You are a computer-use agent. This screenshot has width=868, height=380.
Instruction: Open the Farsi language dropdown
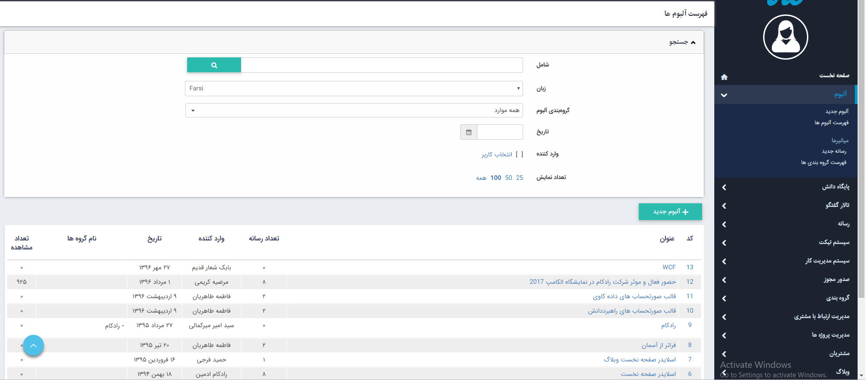354,89
